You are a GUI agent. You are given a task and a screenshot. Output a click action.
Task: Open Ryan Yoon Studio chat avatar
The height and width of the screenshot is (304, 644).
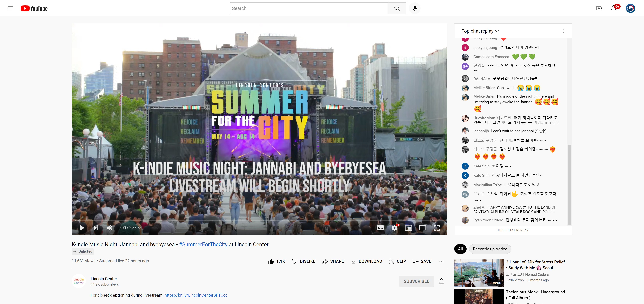click(x=465, y=220)
